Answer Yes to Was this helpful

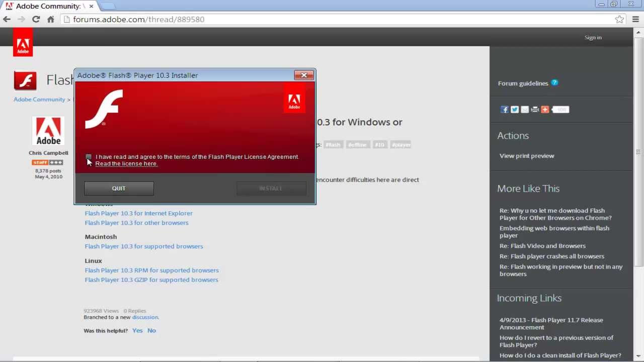(137, 331)
